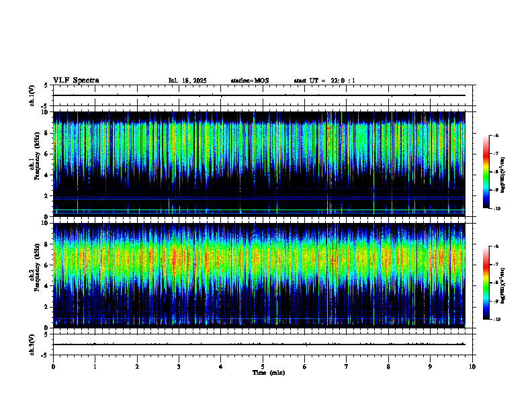Click the ch.2 frequency axis "6" tick label
Screen dimensions: 532x411
pos(47,265)
